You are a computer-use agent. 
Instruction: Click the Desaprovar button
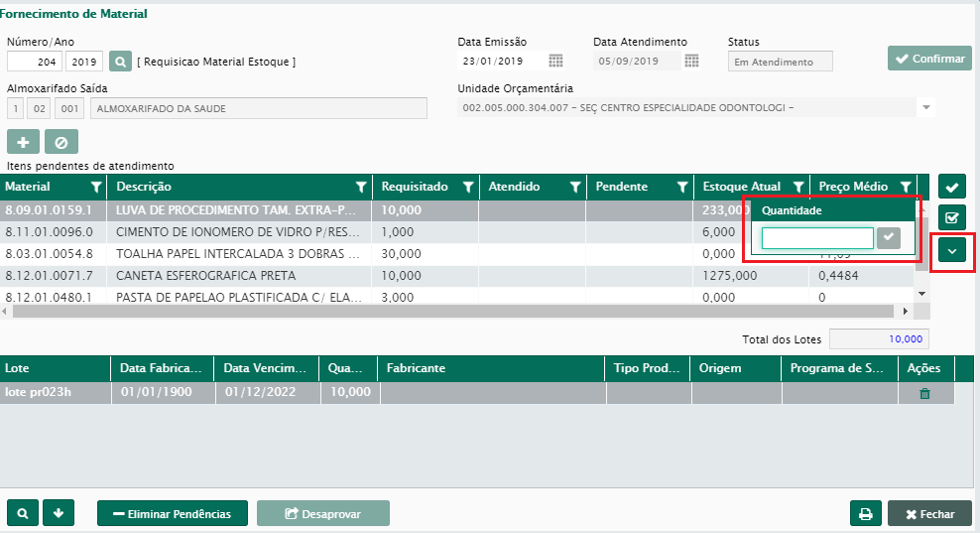point(323,513)
